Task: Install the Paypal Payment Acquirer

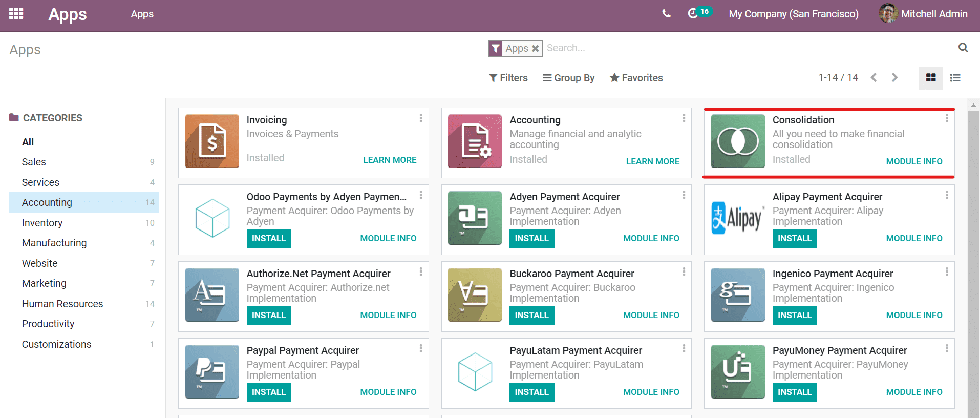Action: click(269, 392)
